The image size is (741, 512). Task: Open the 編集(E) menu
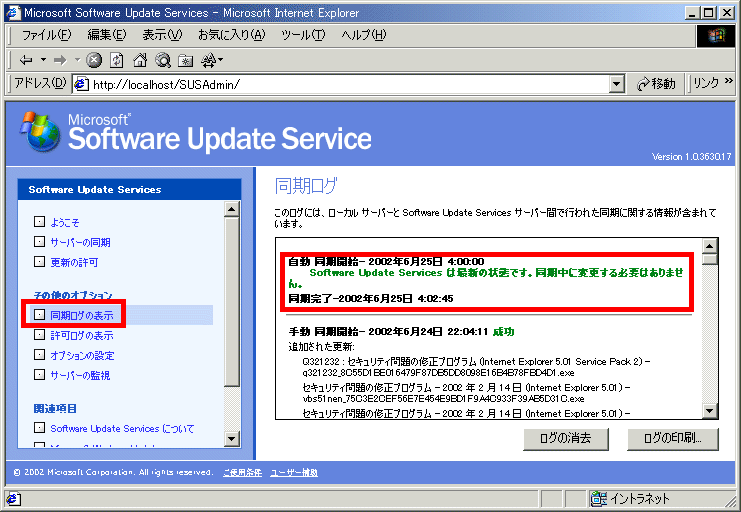point(107,35)
